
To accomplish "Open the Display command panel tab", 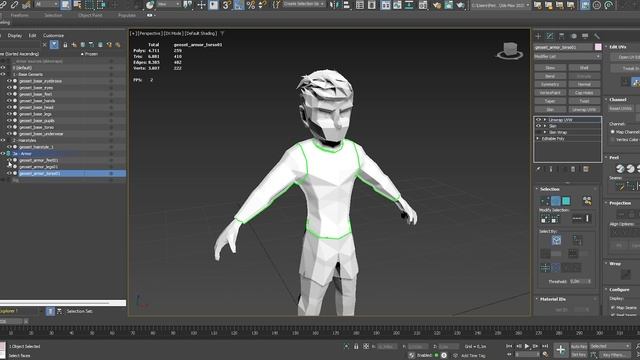I will click(x=585, y=36).
